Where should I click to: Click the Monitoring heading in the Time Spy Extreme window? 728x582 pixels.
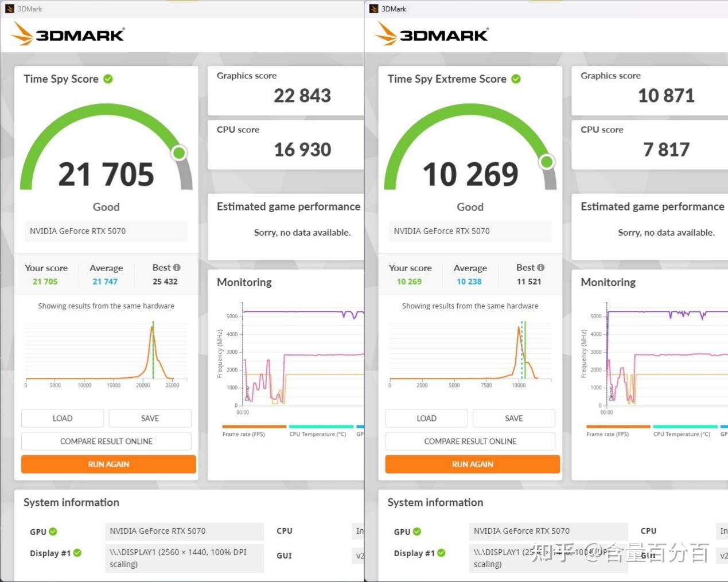coord(608,282)
